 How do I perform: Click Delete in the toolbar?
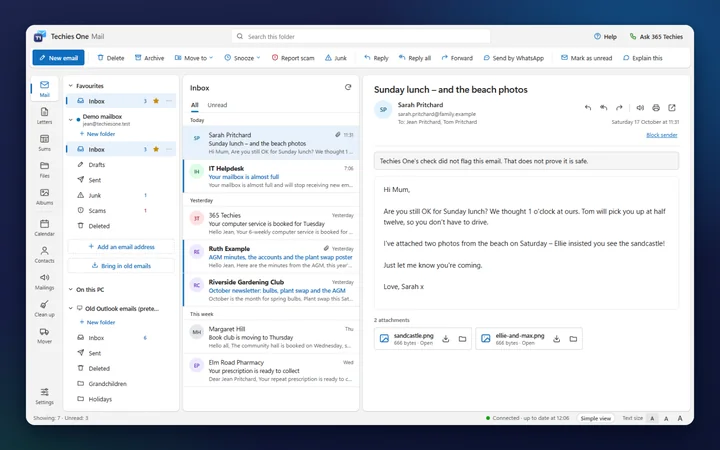[x=111, y=58]
